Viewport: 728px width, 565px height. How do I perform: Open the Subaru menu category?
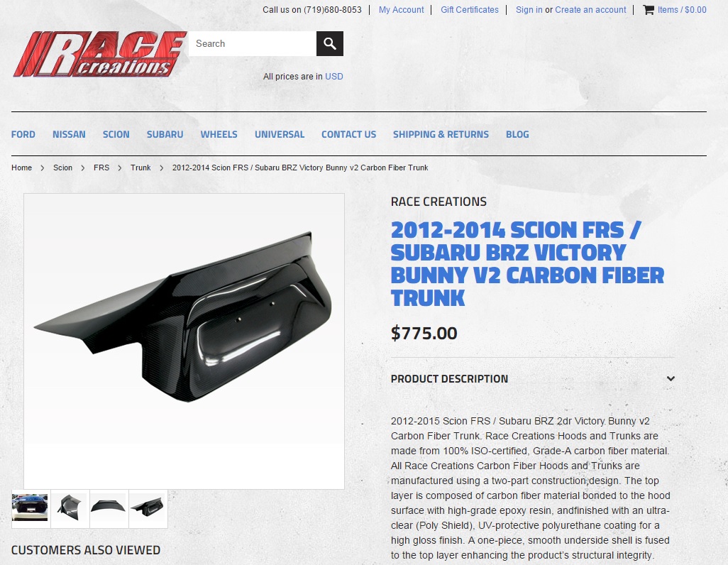[x=165, y=134]
